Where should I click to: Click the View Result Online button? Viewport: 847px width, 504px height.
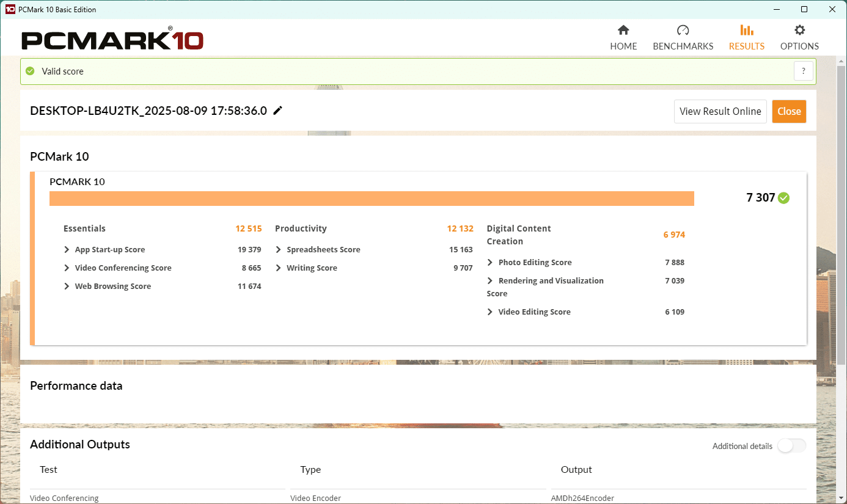coord(721,111)
